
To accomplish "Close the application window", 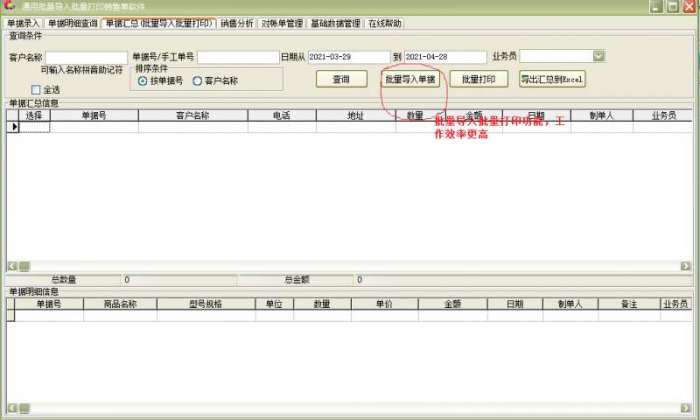I will 690,6.
